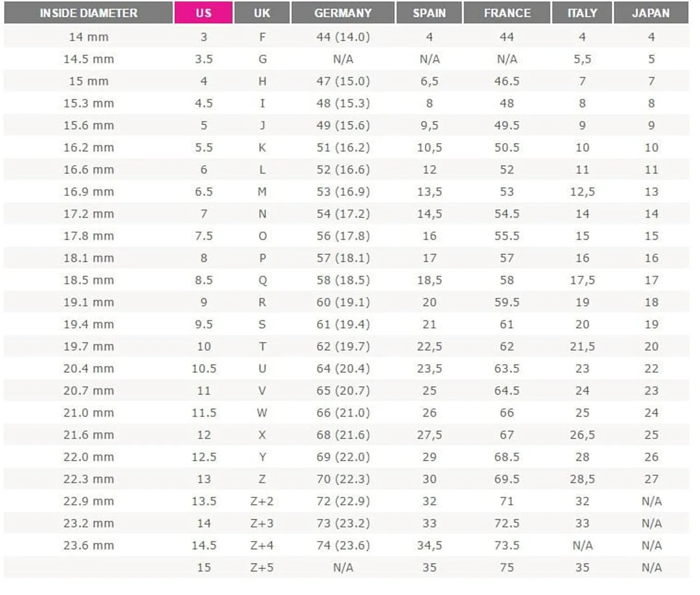This screenshot has height=595, width=700.
Task: Click the INSIDE DIAMETER header
Action: (89, 13)
